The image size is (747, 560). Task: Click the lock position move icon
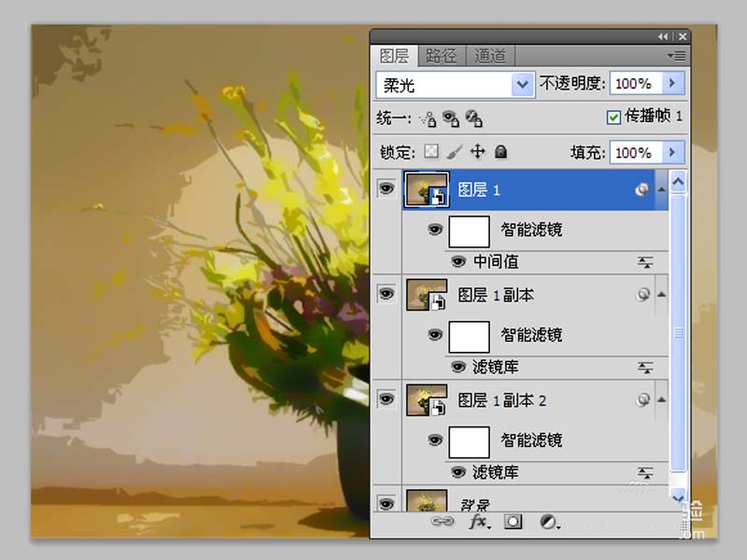click(477, 151)
